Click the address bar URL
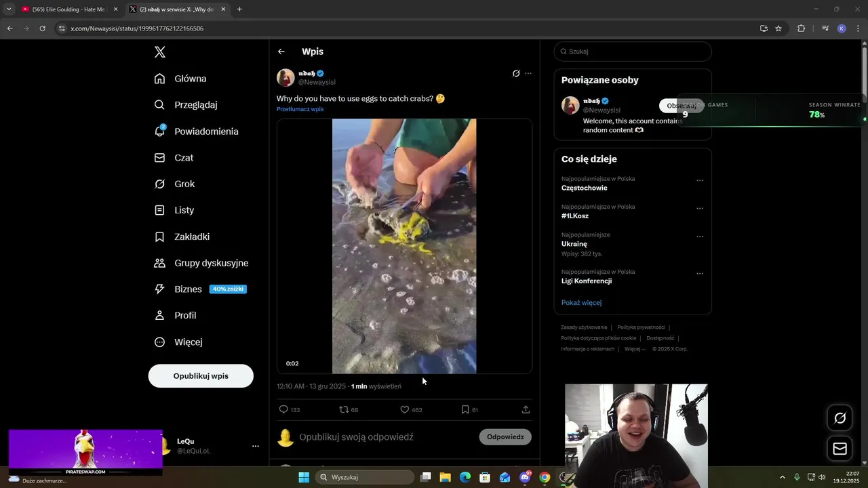This screenshot has width=868, height=488. [x=137, y=28]
